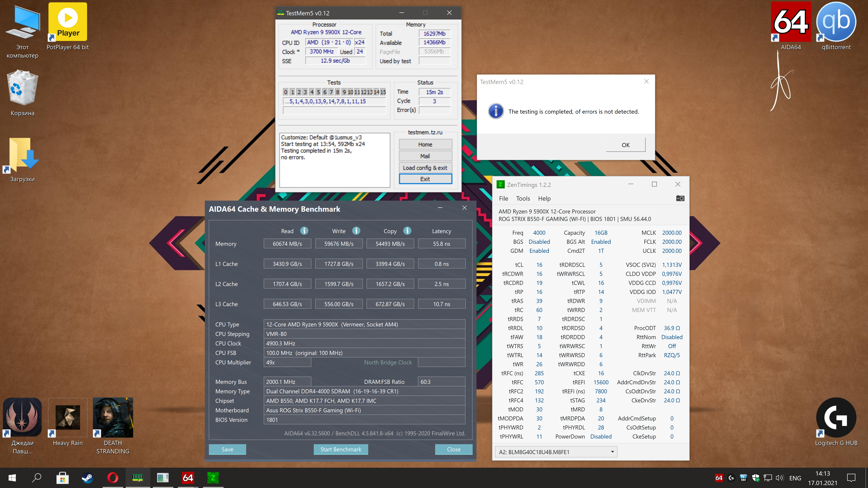Open the ENG language switcher in tray
Image resolution: width=868 pixels, height=488 pixels.
coord(795,478)
